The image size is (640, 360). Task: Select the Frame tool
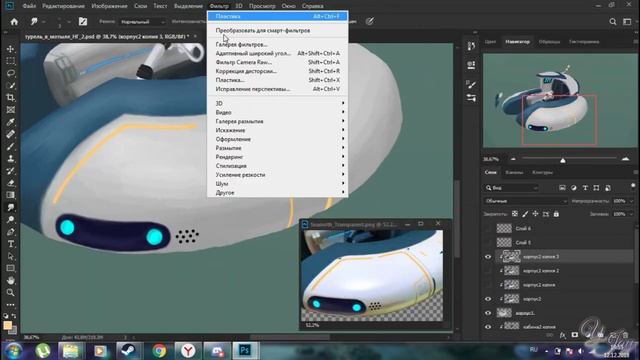click(11, 110)
